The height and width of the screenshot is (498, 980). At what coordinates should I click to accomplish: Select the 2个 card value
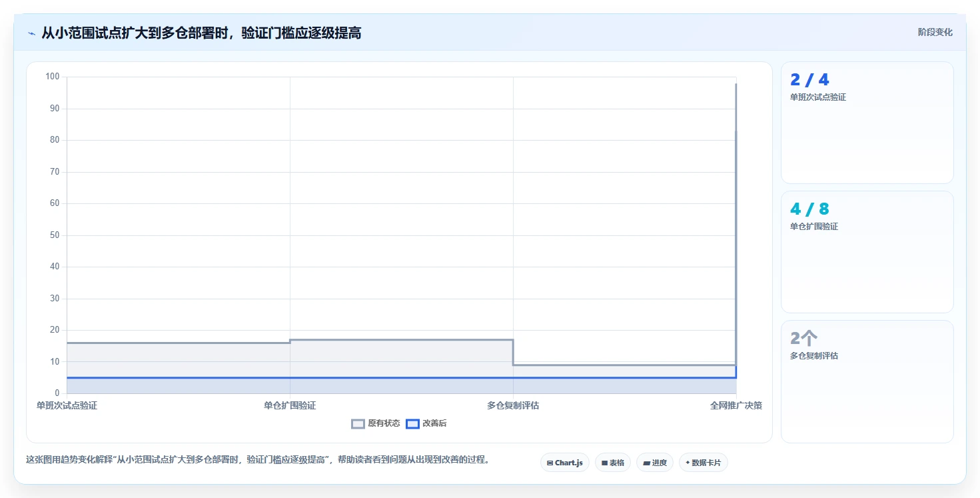(803, 339)
